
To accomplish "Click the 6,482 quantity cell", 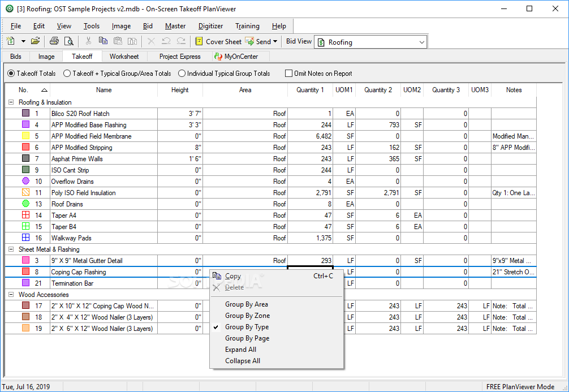I will [310, 136].
